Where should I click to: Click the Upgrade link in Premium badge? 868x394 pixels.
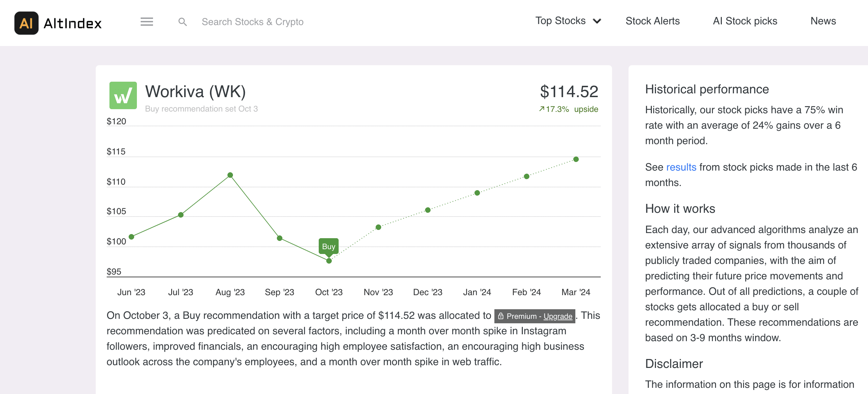click(x=558, y=316)
